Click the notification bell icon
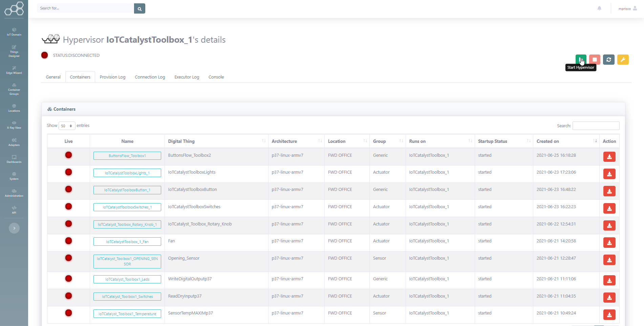The height and width of the screenshot is (326, 644). tap(599, 8)
